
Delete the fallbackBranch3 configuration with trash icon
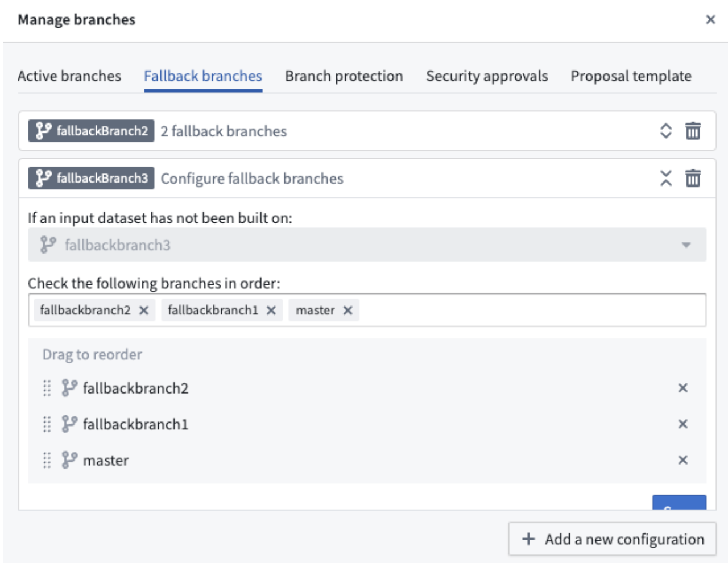click(693, 178)
